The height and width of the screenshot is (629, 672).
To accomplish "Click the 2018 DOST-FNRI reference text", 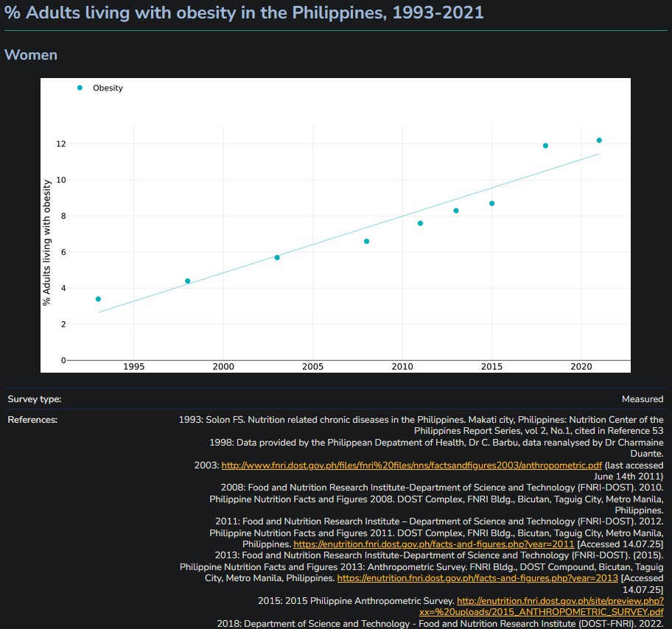I will tap(440, 624).
